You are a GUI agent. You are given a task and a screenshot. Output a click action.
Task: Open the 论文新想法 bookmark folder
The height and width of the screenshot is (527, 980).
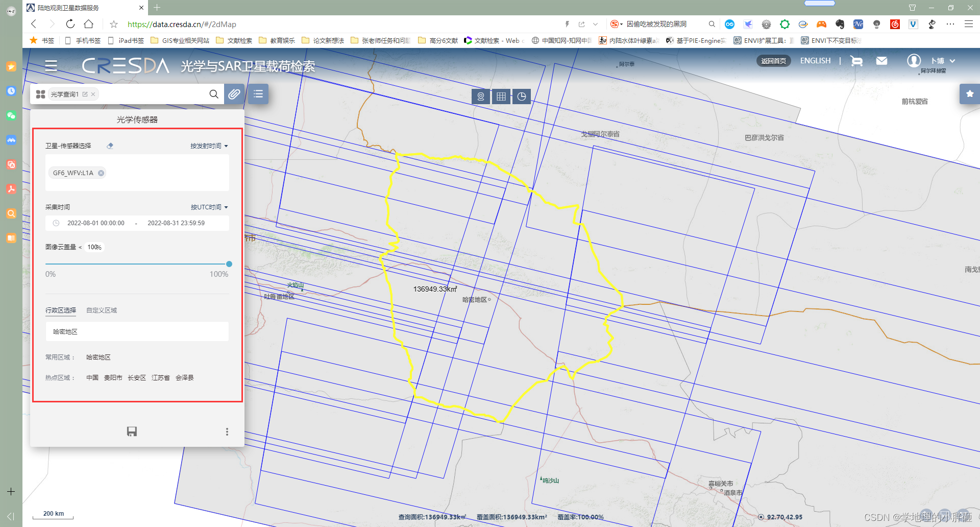click(x=323, y=40)
